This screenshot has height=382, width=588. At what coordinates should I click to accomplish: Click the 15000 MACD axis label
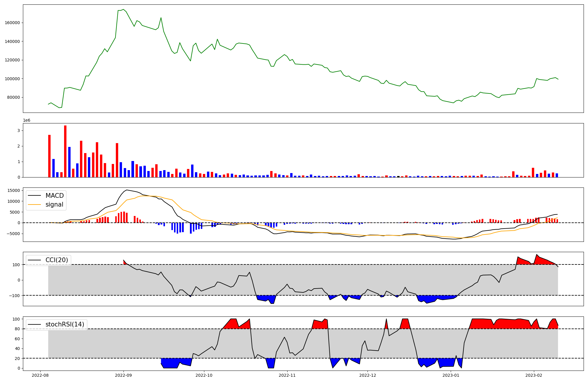tap(14, 191)
